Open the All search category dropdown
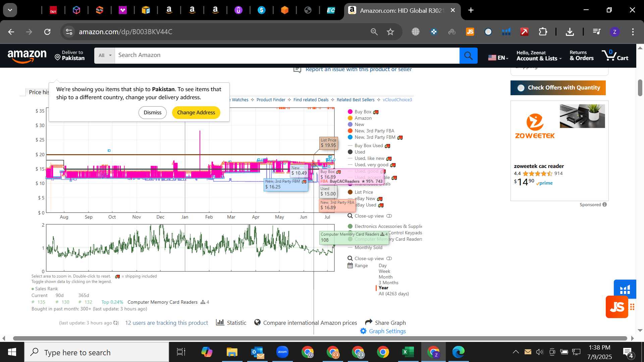 105,56
